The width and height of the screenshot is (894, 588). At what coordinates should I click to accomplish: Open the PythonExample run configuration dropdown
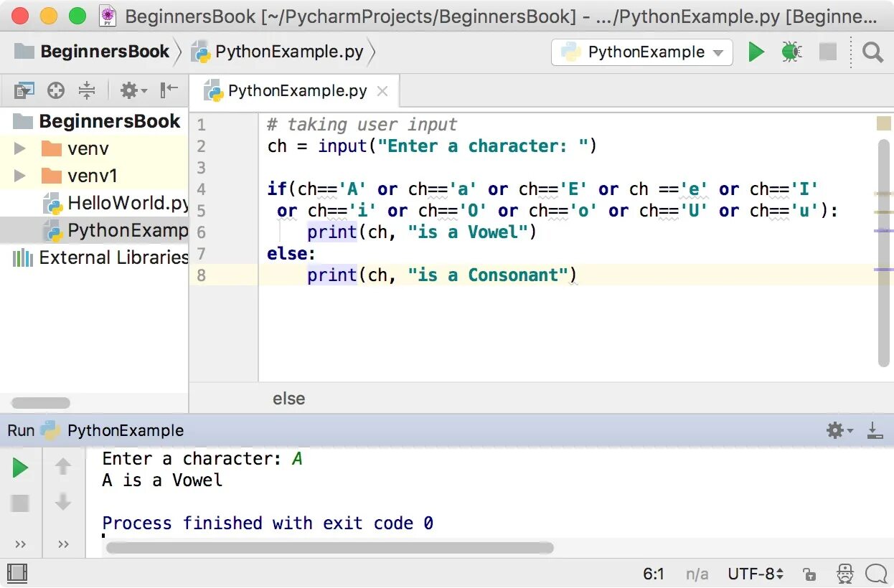click(x=642, y=52)
